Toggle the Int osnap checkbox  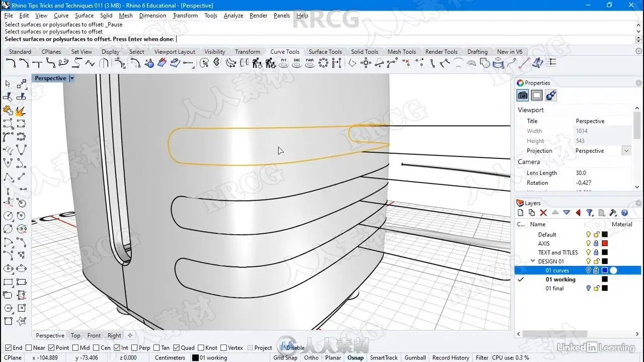(117, 347)
